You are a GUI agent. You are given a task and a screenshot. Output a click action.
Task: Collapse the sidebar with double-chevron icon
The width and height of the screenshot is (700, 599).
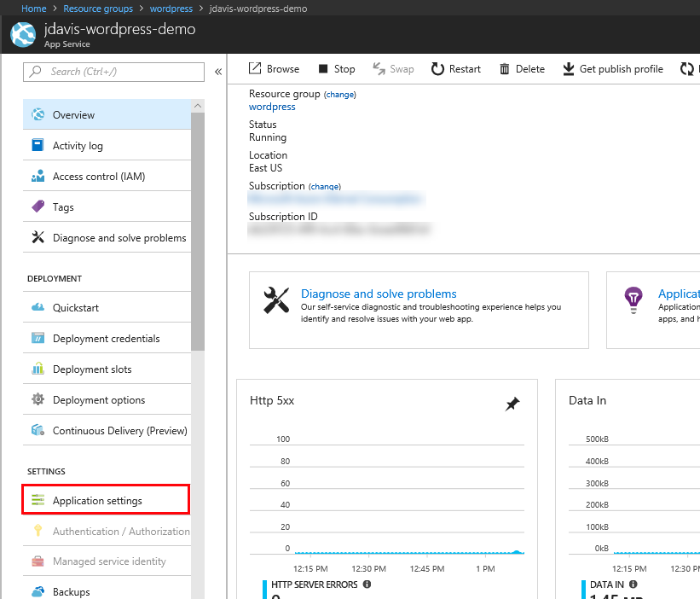(218, 72)
